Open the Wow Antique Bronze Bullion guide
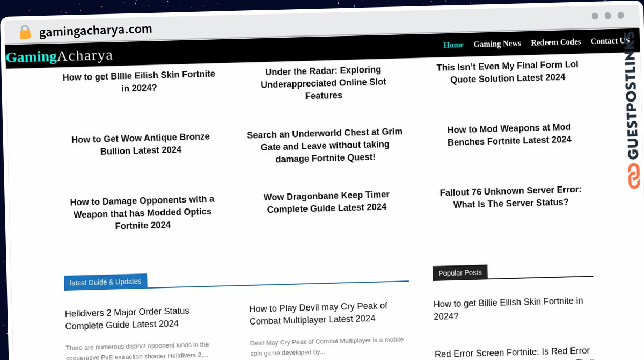 point(141,144)
